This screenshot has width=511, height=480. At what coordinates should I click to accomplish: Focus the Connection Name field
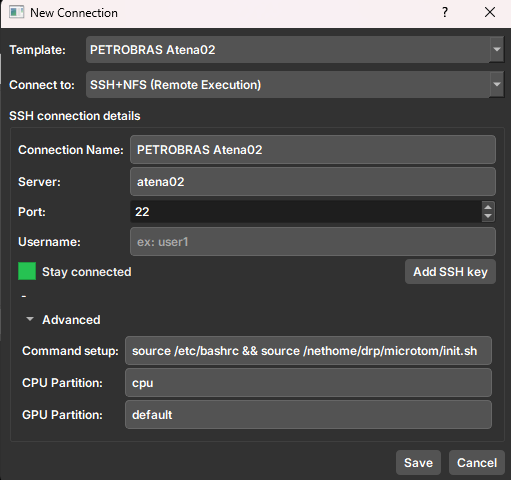313,150
